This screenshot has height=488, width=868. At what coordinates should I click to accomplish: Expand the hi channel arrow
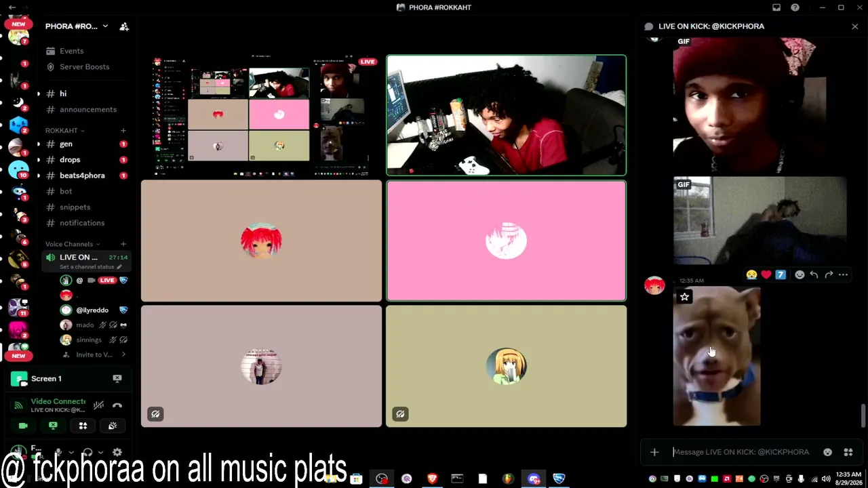pos(38,94)
